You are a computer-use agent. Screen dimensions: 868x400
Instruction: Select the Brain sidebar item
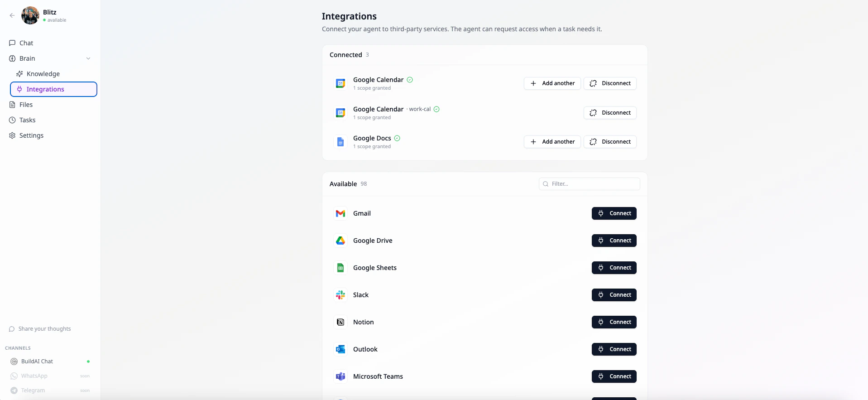(x=50, y=58)
